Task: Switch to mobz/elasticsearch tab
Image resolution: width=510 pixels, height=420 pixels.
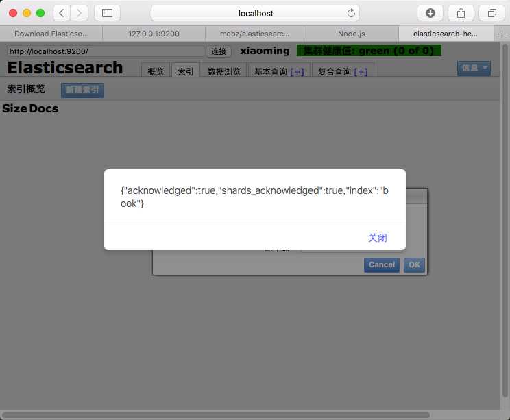Action: [x=254, y=34]
